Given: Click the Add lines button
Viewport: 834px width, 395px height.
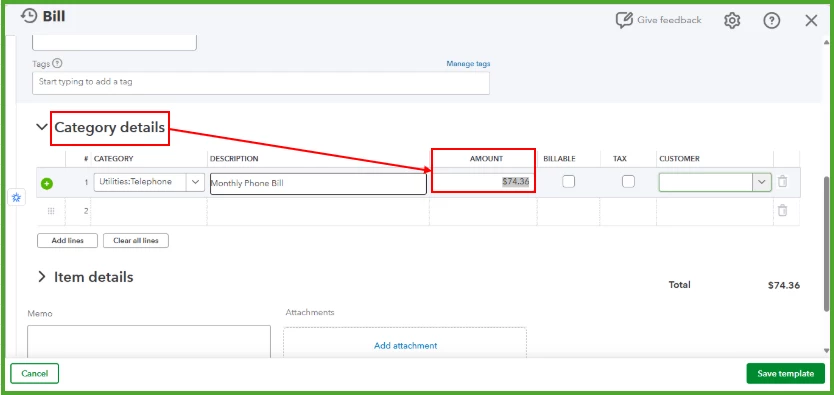Looking at the screenshot, I should coord(68,240).
